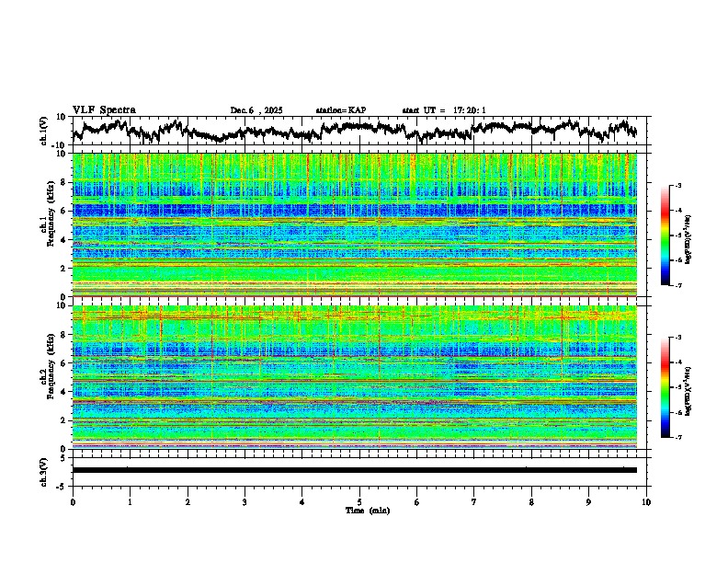Click the date 'Dec. 6, 2025' label
Viewport: 728px width, 563px height.
(256, 110)
